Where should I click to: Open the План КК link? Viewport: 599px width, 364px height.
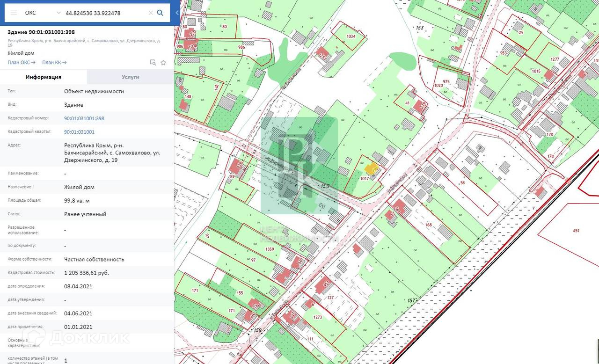(54, 62)
